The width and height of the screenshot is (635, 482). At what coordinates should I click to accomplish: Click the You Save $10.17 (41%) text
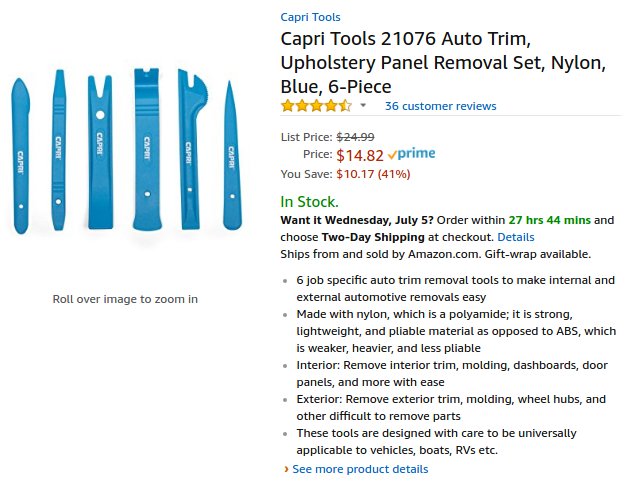(345, 174)
